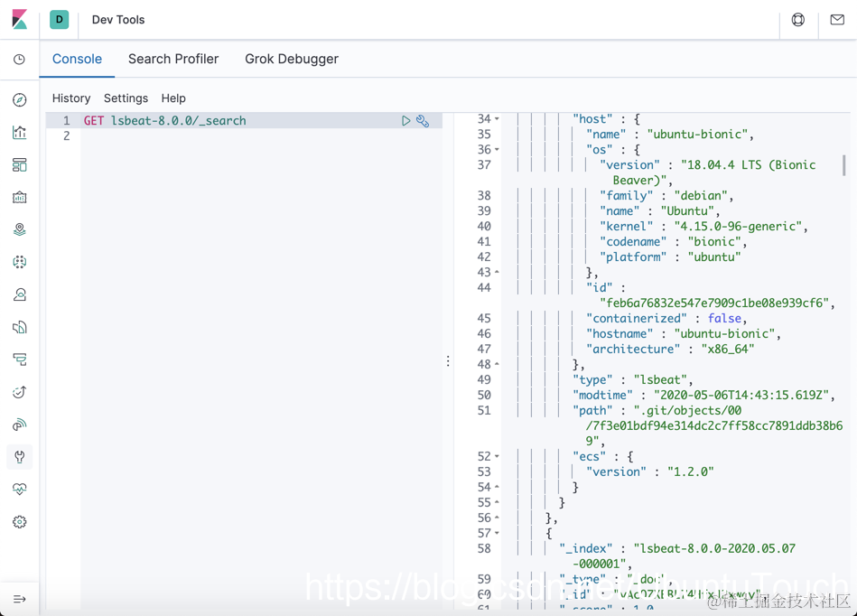Collapse the "os" object at line 36

point(497,149)
